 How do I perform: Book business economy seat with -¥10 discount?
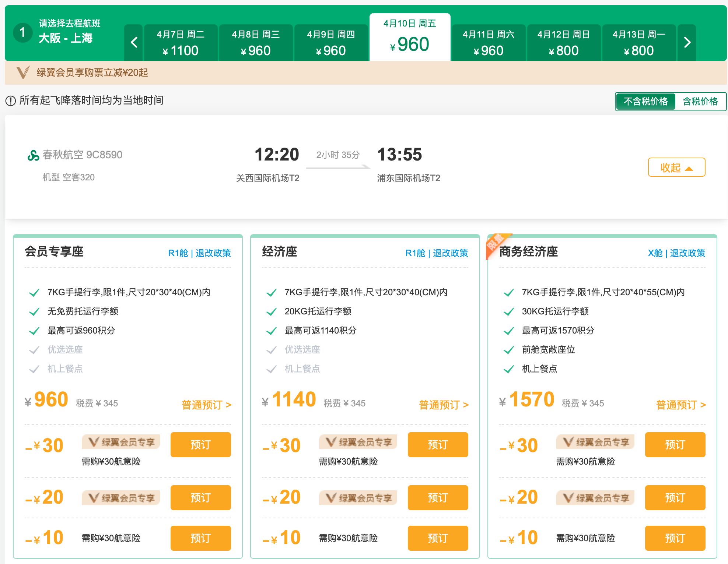click(675, 538)
